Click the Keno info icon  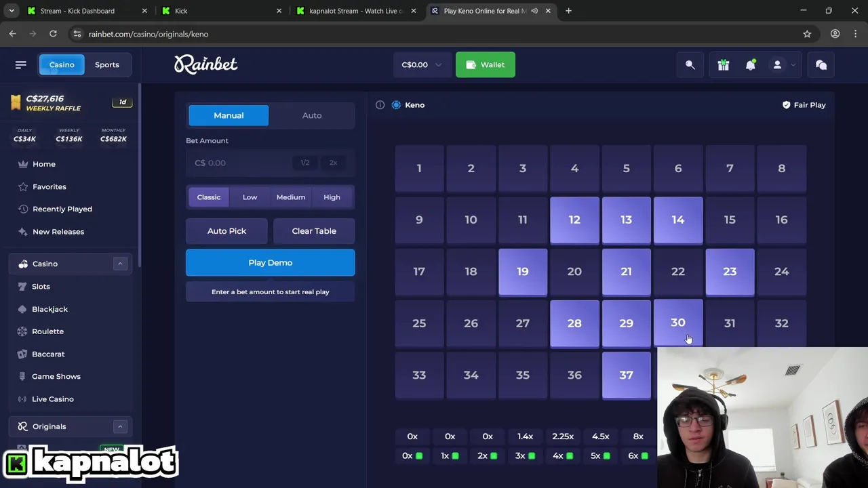click(x=380, y=105)
